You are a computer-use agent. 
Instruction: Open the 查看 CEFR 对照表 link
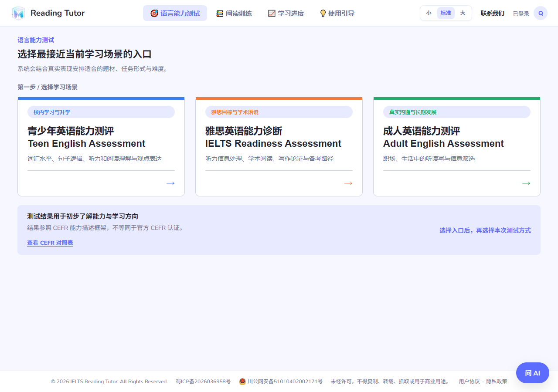pos(50,243)
